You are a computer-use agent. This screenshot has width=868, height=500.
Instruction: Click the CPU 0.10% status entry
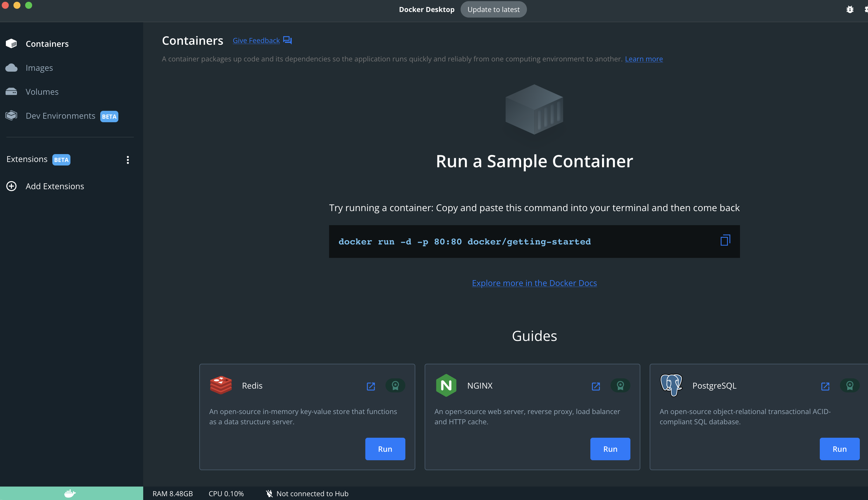click(x=226, y=494)
